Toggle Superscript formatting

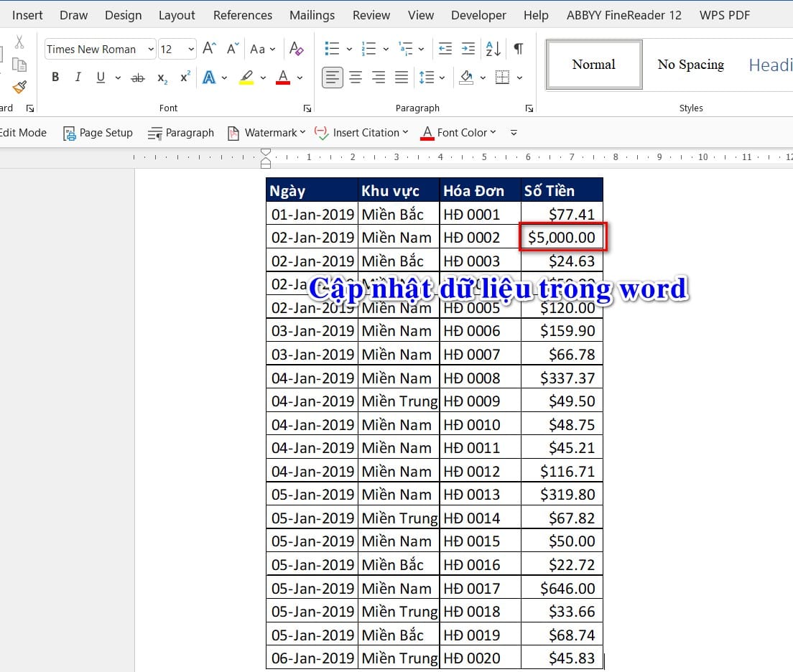[x=185, y=77]
